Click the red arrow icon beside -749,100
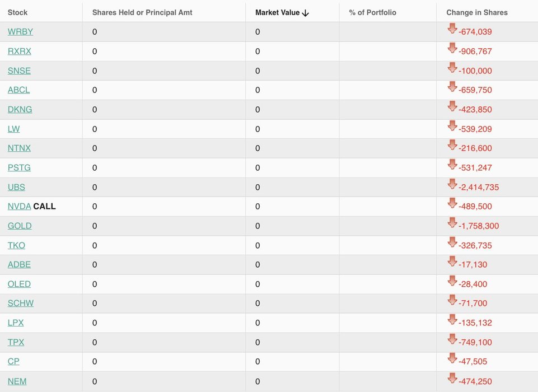Viewport: 538px width, 392px height. (x=452, y=339)
